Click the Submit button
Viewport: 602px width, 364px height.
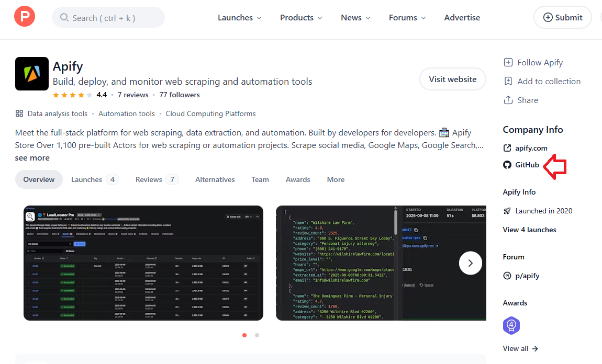pyautogui.click(x=562, y=17)
